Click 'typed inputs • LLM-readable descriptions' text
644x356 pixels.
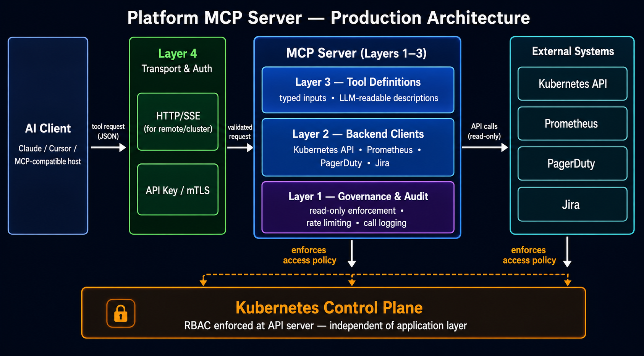point(359,98)
